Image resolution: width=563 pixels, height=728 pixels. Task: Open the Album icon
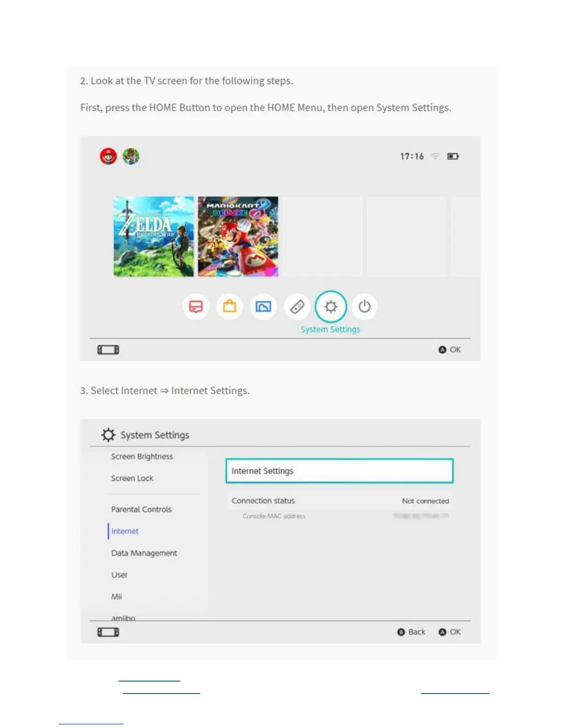coord(263,307)
